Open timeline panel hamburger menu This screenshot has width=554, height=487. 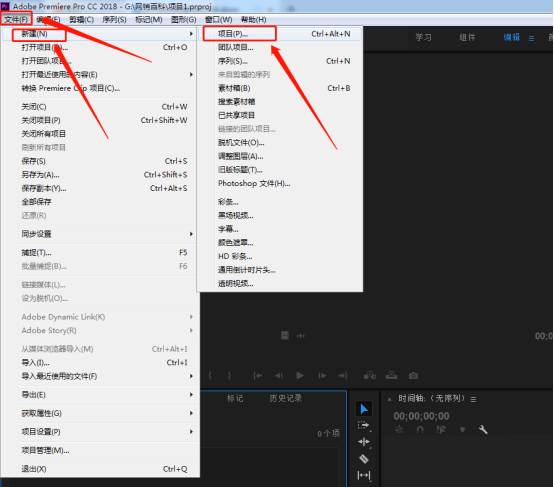[x=473, y=399]
